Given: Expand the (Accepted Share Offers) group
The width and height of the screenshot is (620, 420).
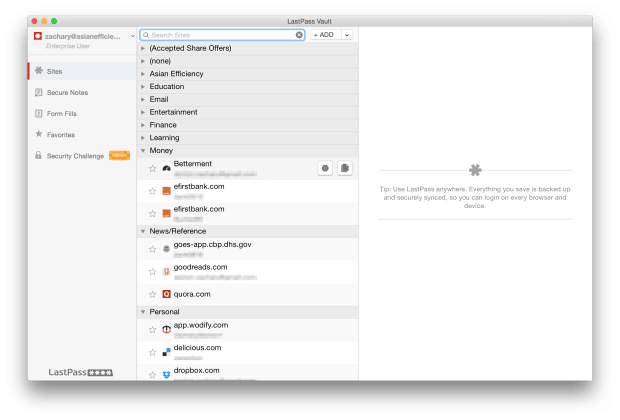Looking at the screenshot, I should click(x=143, y=48).
